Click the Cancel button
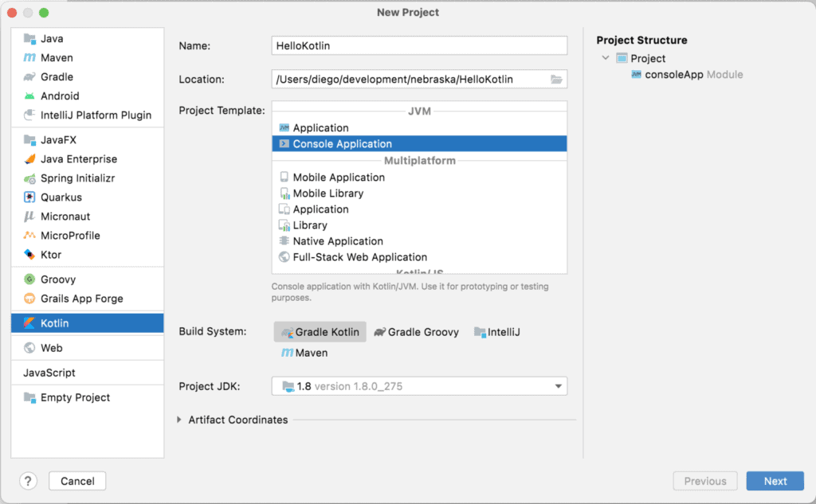The height and width of the screenshot is (504, 816). point(77,481)
